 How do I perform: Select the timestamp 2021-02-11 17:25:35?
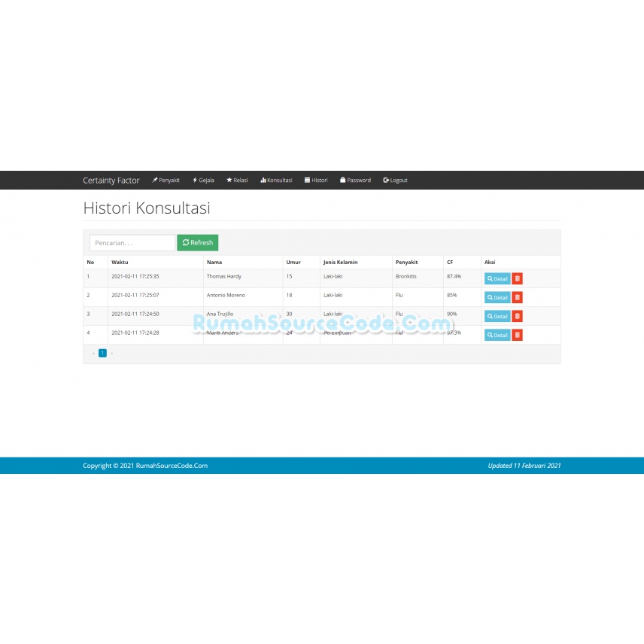(135, 276)
